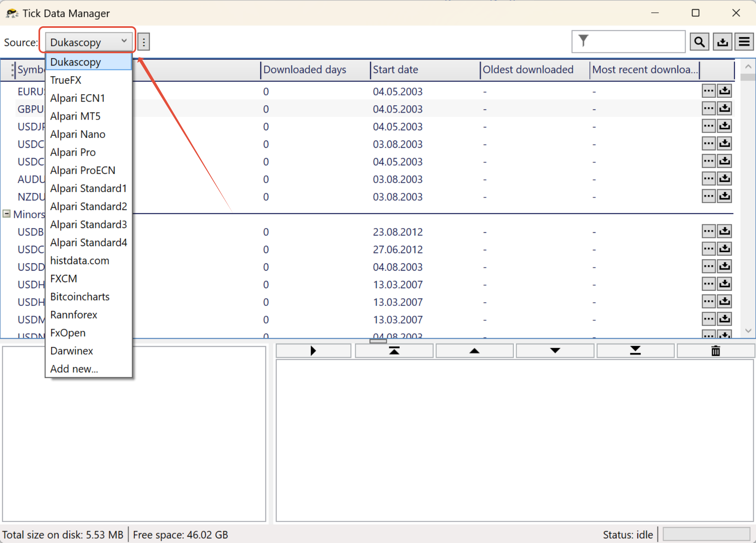Click the download-all toolbar icon

point(722,42)
